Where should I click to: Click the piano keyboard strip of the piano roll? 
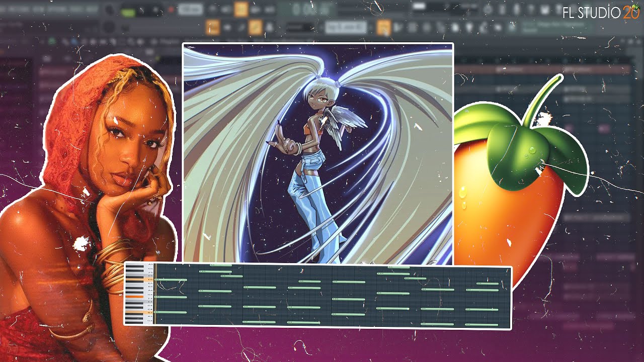coord(139,294)
